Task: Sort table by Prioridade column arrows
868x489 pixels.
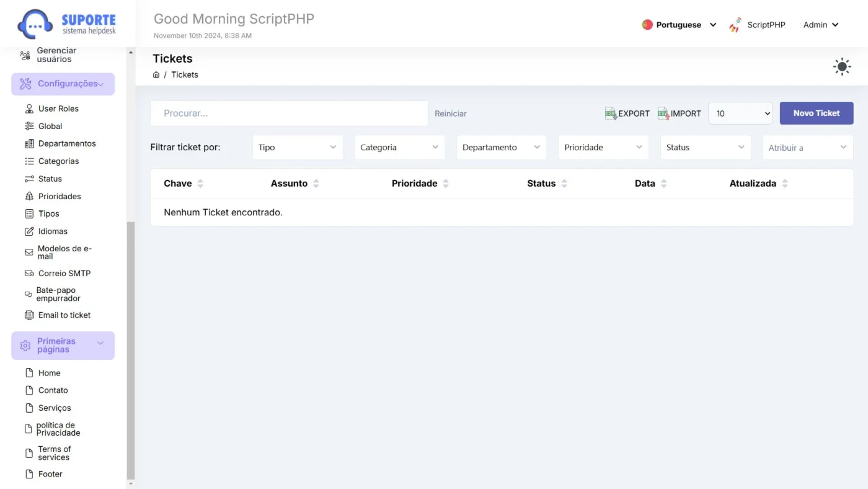Action: 446,184
